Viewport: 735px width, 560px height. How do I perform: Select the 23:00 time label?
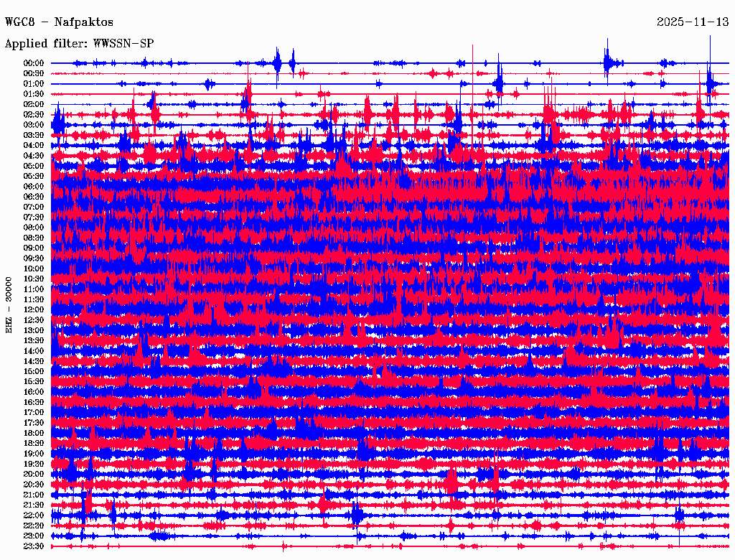click(34, 536)
